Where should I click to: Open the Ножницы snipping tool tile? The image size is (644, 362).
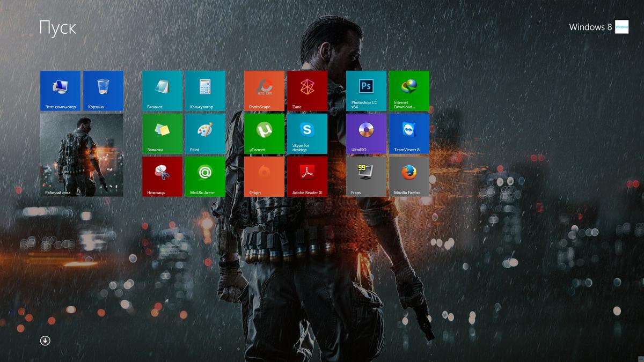click(x=162, y=177)
